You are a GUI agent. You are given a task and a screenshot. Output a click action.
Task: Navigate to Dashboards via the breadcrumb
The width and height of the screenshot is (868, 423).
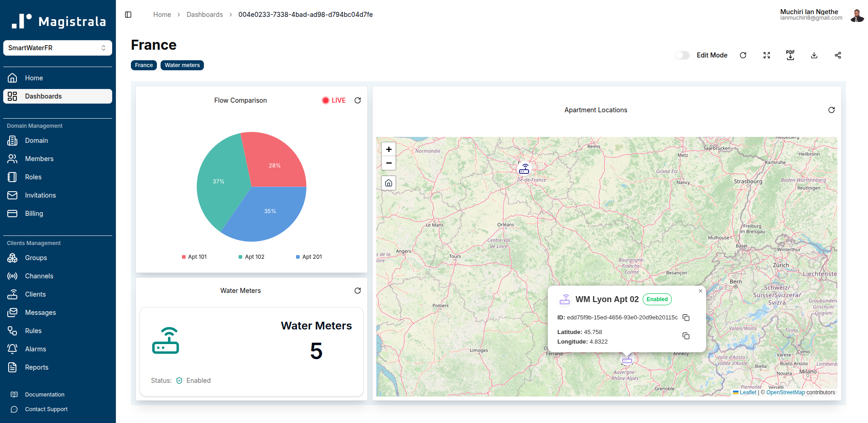pyautogui.click(x=205, y=14)
